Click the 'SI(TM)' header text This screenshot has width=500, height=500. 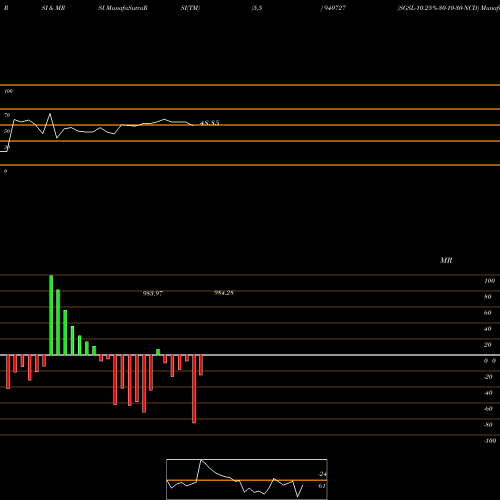click(x=190, y=8)
